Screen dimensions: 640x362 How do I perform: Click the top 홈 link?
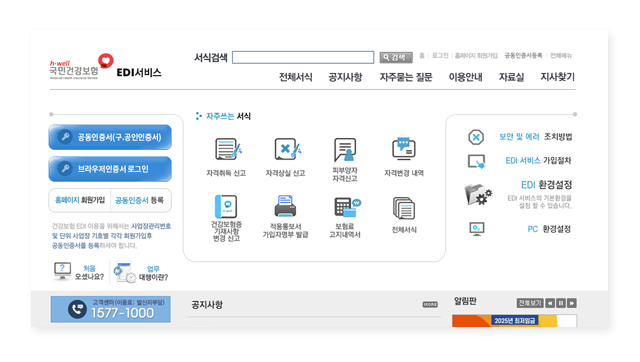(x=422, y=56)
